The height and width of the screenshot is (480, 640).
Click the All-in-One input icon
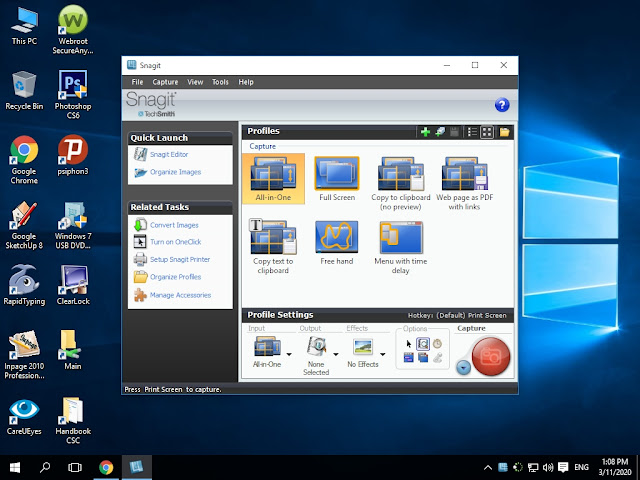pyautogui.click(x=267, y=346)
